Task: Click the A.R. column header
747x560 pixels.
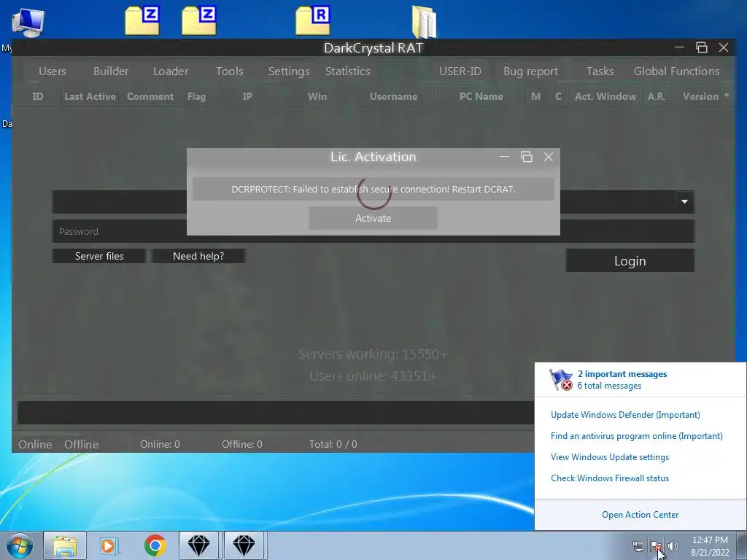Action: click(x=656, y=97)
